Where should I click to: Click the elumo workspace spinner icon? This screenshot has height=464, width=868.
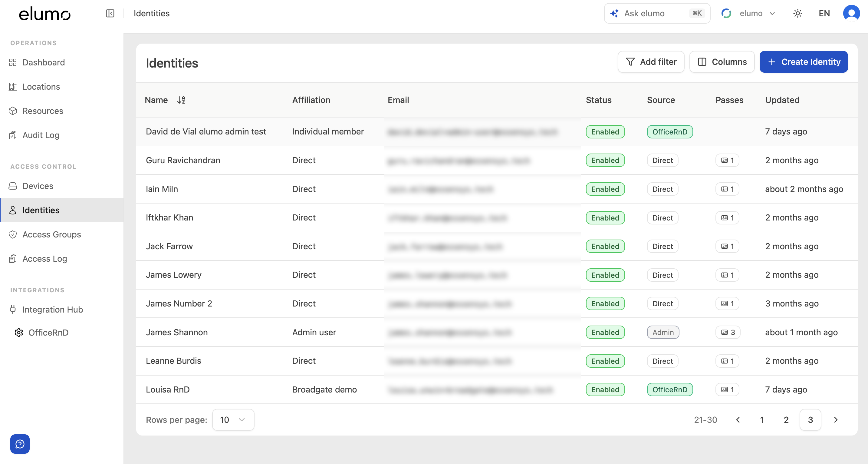coord(726,14)
